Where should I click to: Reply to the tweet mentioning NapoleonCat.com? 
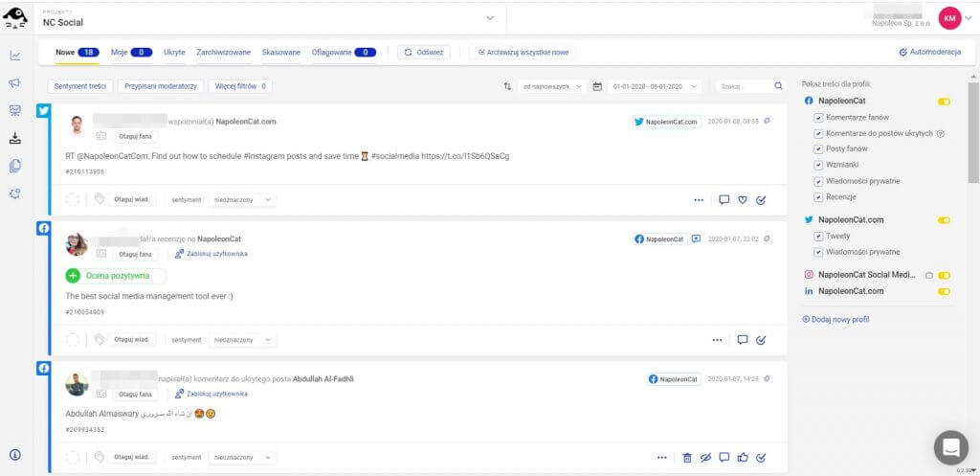[x=724, y=200]
